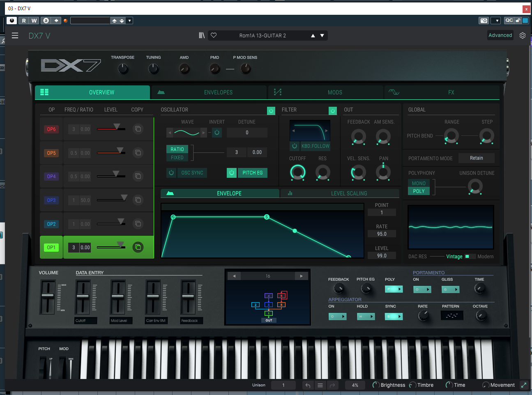The height and width of the screenshot is (395, 532).
Task: Click the host plugin bypass power icon
Action: [x=12, y=21]
